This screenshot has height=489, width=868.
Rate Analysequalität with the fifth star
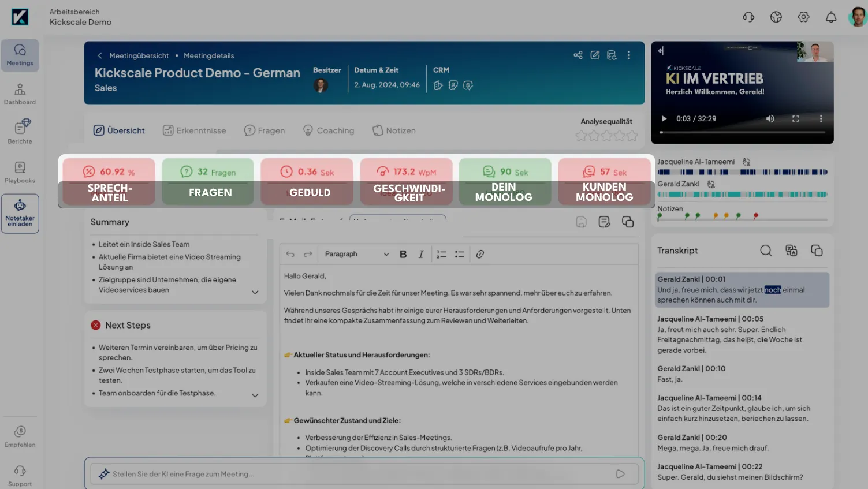pos(632,136)
